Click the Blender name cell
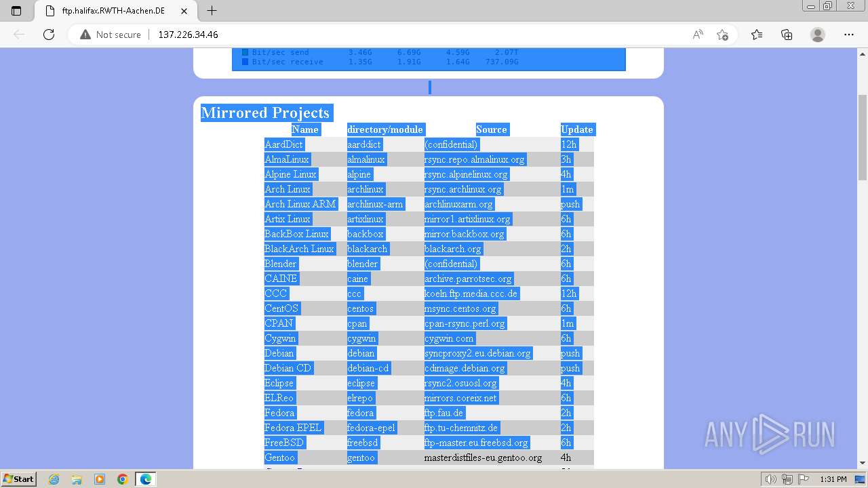The height and width of the screenshot is (488, 868). point(281,264)
